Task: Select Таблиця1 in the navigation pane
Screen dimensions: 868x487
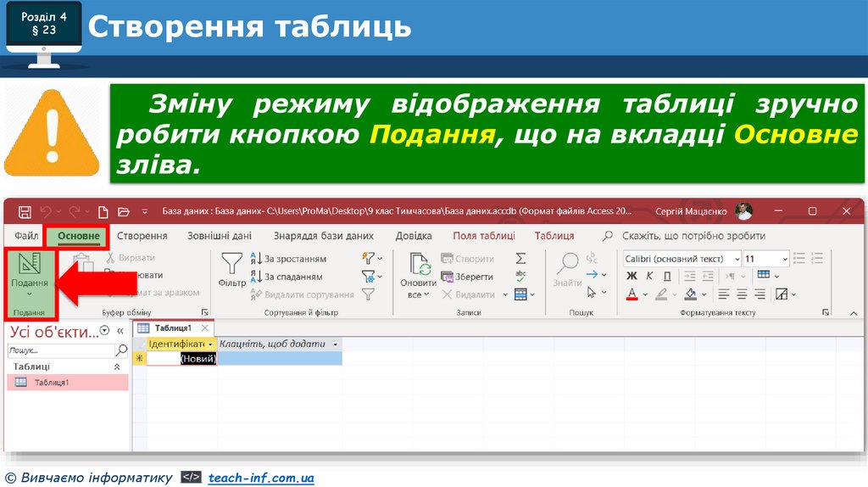Action: pos(68,383)
